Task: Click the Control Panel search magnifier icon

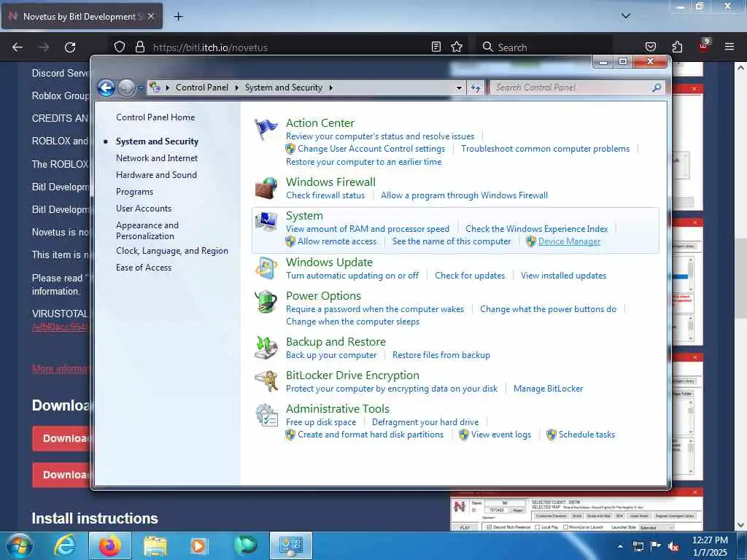Action: click(x=657, y=87)
